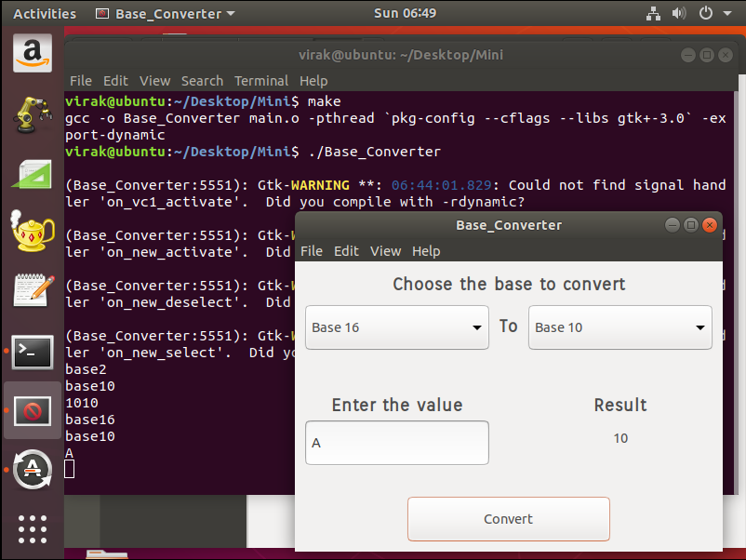Open Edit menu in the terminal window
The width and height of the screenshot is (746, 560).
[115, 81]
